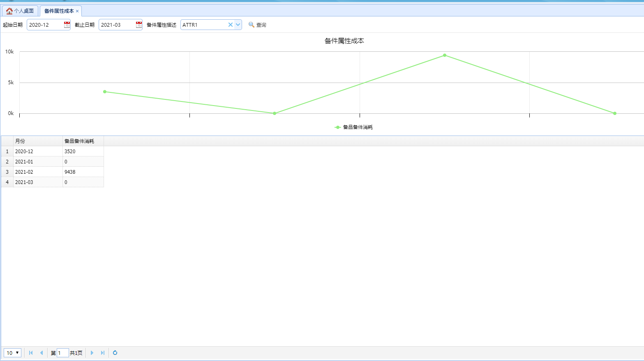Open the start date calendar picker

[x=67, y=25]
